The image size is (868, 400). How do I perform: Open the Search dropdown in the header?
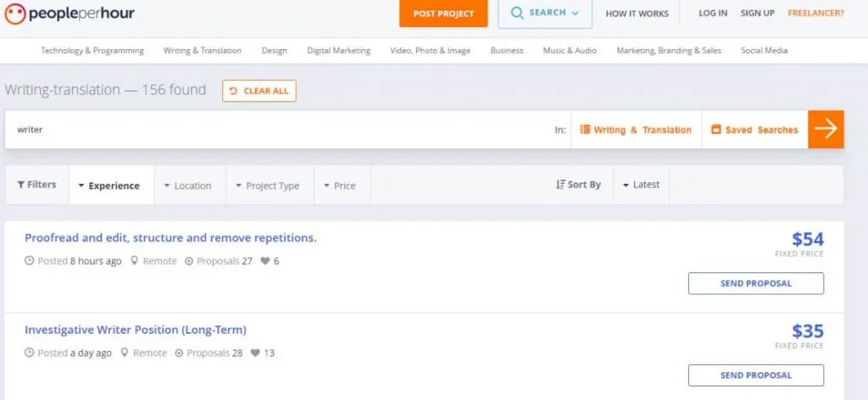click(x=545, y=14)
